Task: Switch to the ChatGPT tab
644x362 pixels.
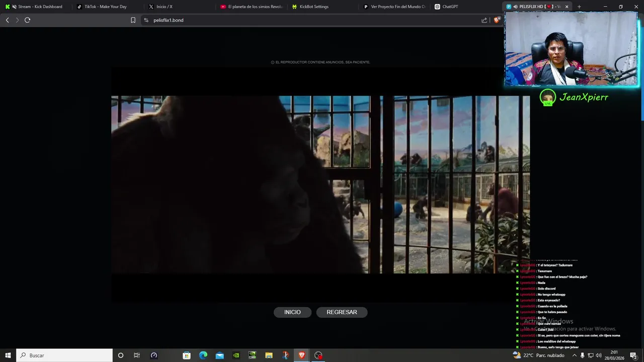Action: point(466,7)
